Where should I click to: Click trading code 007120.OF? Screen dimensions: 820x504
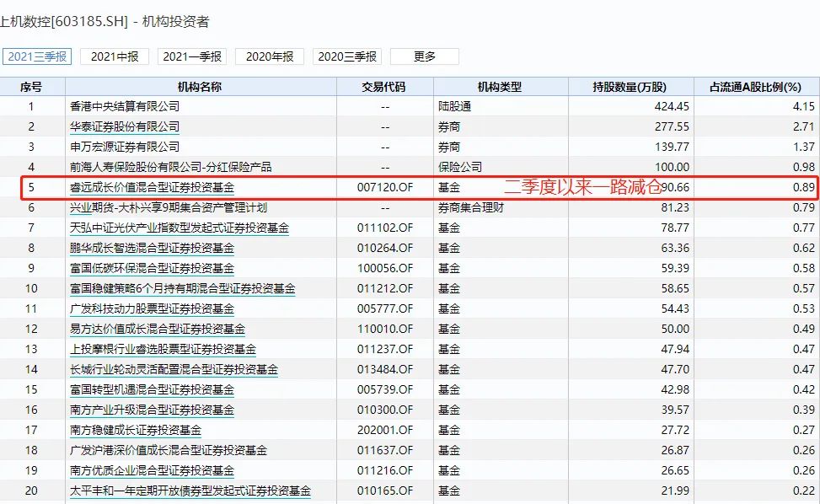click(x=385, y=187)
